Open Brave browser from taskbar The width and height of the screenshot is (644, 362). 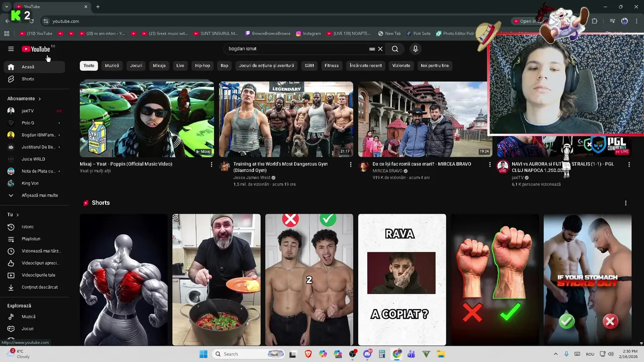point(308,354)
